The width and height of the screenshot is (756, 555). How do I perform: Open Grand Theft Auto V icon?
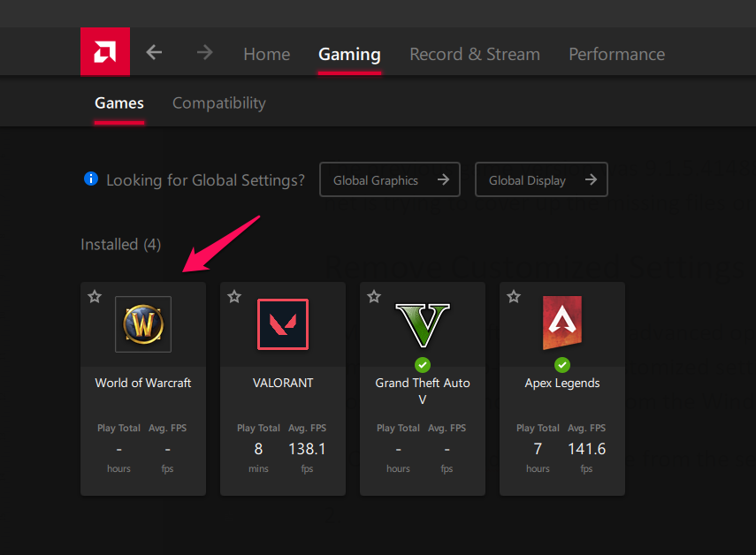pos(423,325)
